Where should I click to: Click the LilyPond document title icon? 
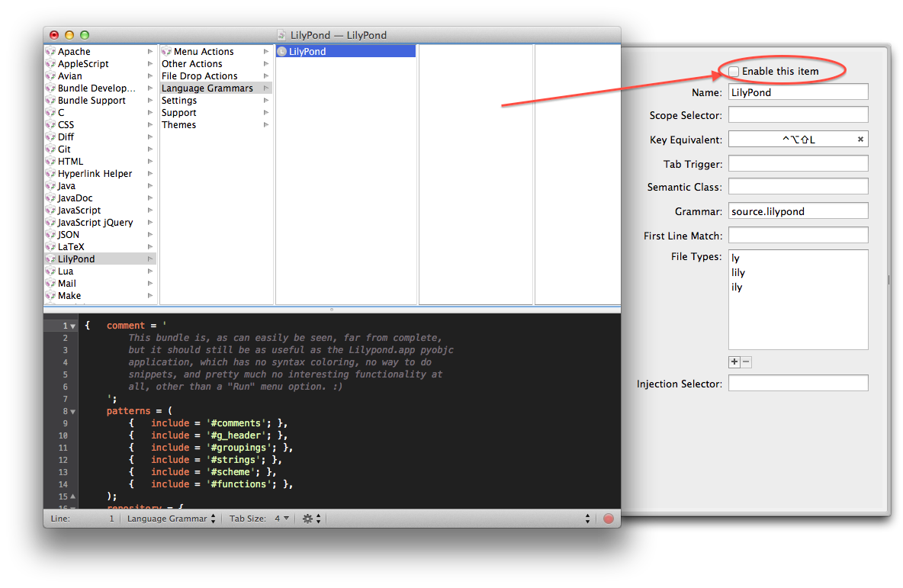coord(281,35)
